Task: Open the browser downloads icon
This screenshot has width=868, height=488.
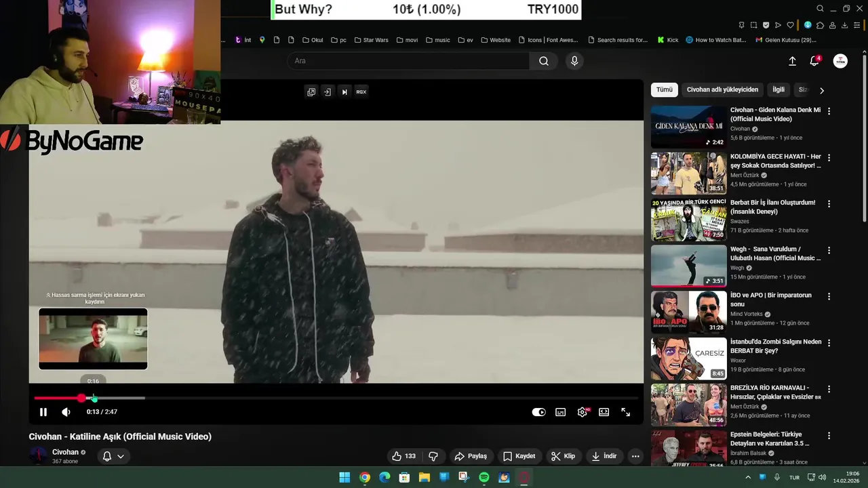Action: (x=845, y=25)
